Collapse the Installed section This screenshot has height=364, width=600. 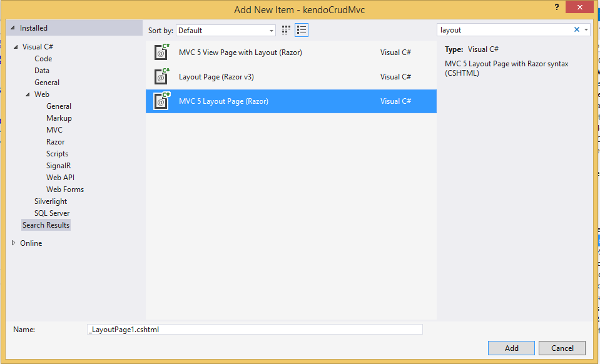point(13,28)
